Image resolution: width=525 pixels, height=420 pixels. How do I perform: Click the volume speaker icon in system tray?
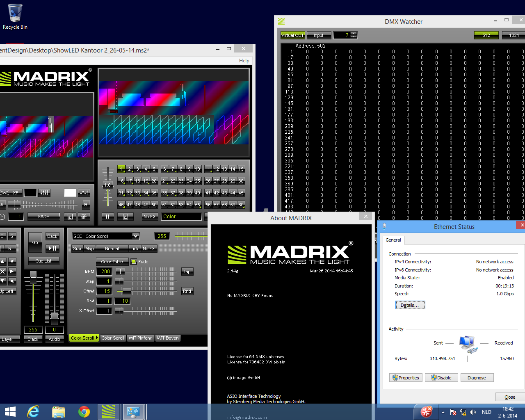(473, 412)
